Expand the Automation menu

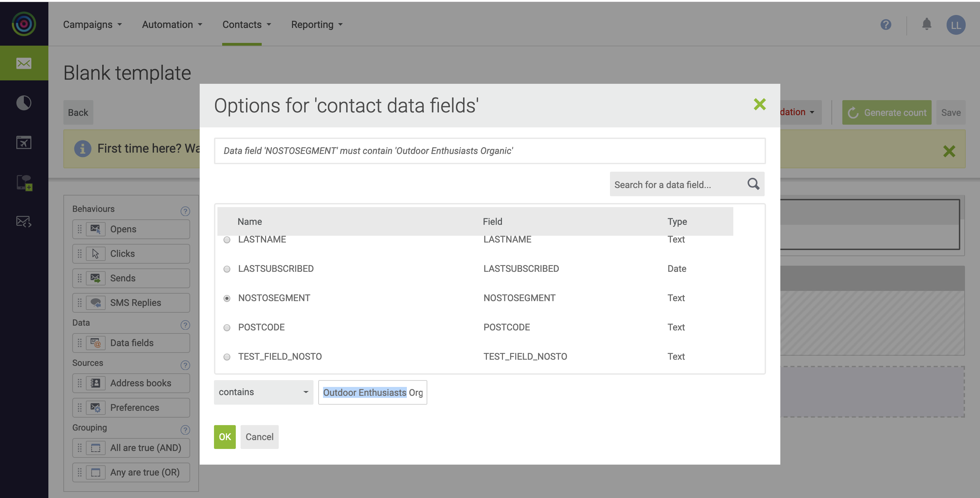pyautogui.click(x=172, y=25)
